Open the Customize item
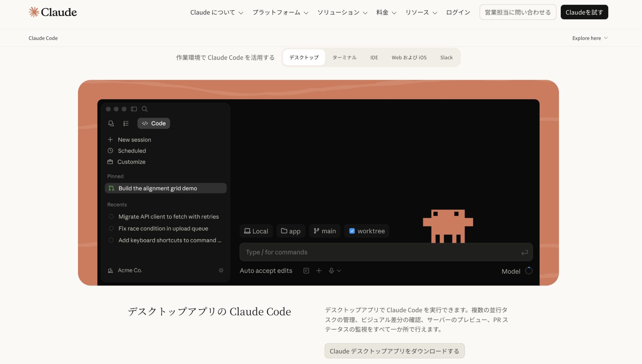Image resolution: width=642 pixels, height=364 pixels. [126, 162]
